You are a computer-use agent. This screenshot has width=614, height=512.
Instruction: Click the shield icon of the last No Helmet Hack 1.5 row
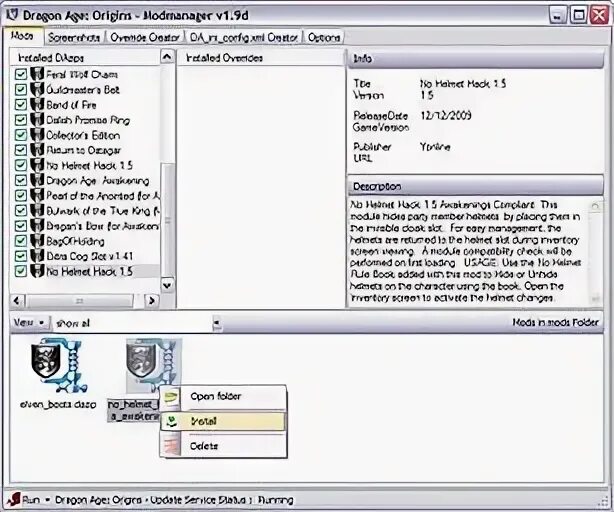click(37, 271)
